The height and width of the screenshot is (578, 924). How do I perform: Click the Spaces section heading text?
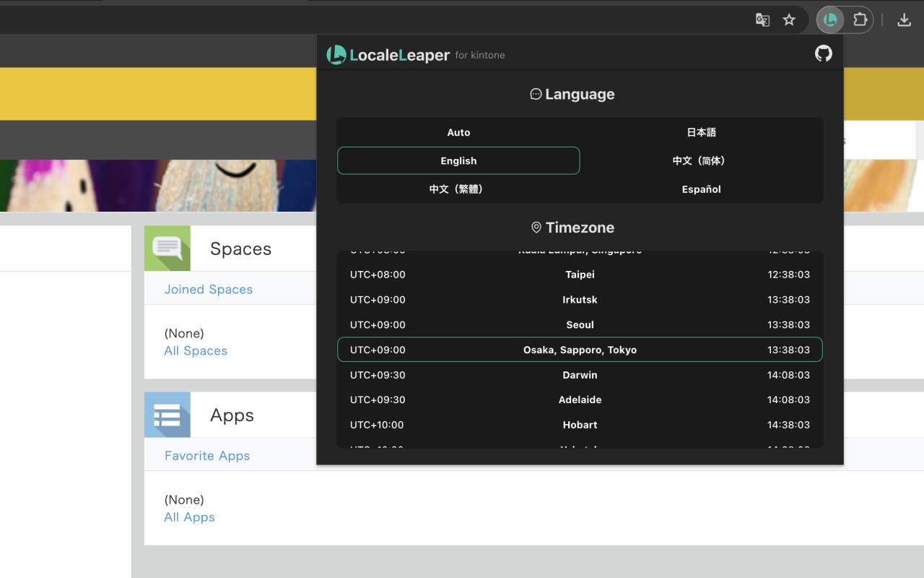coord(241,249)
